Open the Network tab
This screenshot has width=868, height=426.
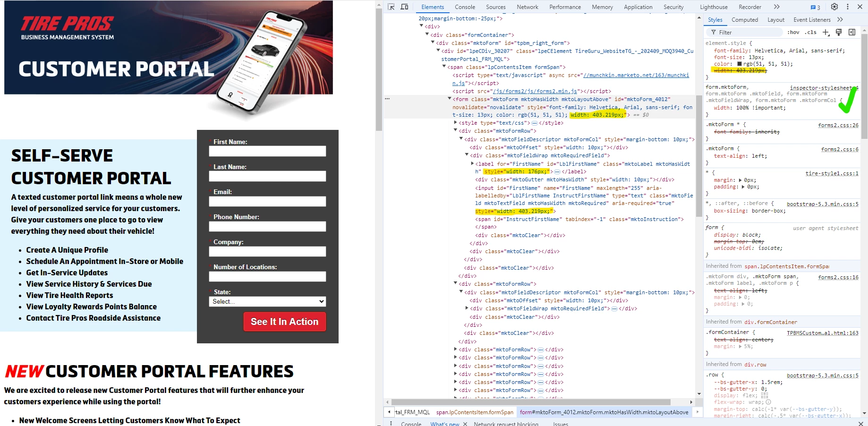coord(528,7)
